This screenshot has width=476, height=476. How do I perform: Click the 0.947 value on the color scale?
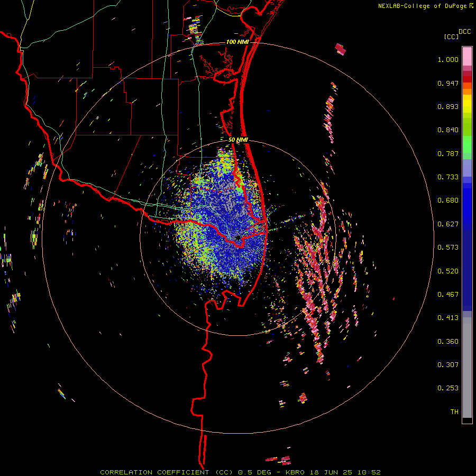click(x=448, y=83)
